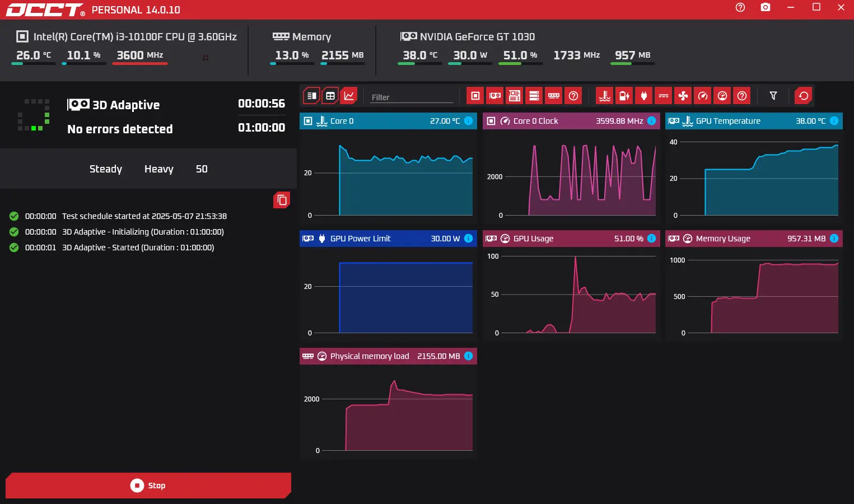
Task: Take a screenshot with the camera icon
Action: [x=765, y=7]
